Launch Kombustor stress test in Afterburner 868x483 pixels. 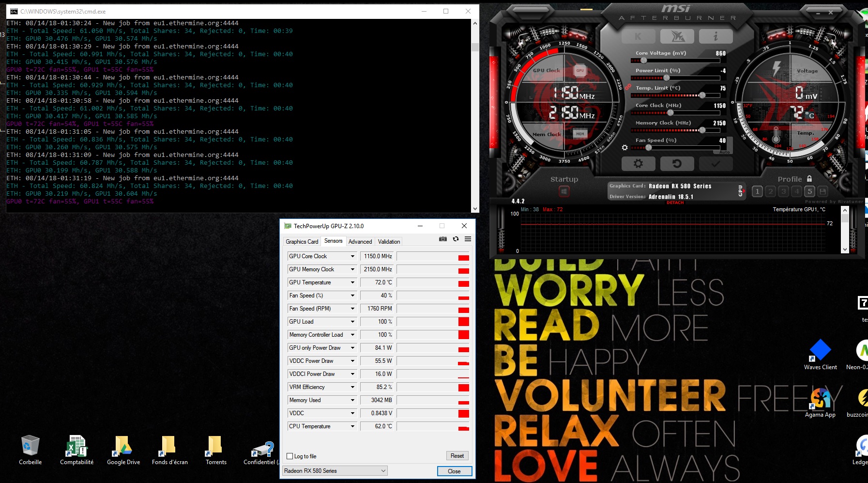[638, 35]
